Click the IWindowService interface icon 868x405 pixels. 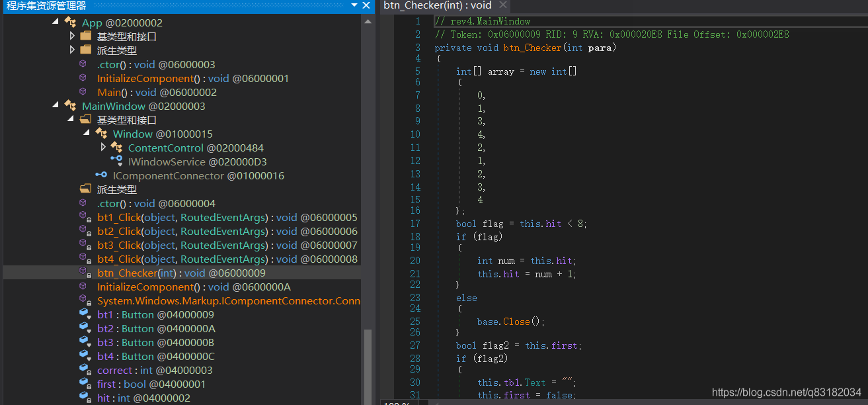pos(116,161)
